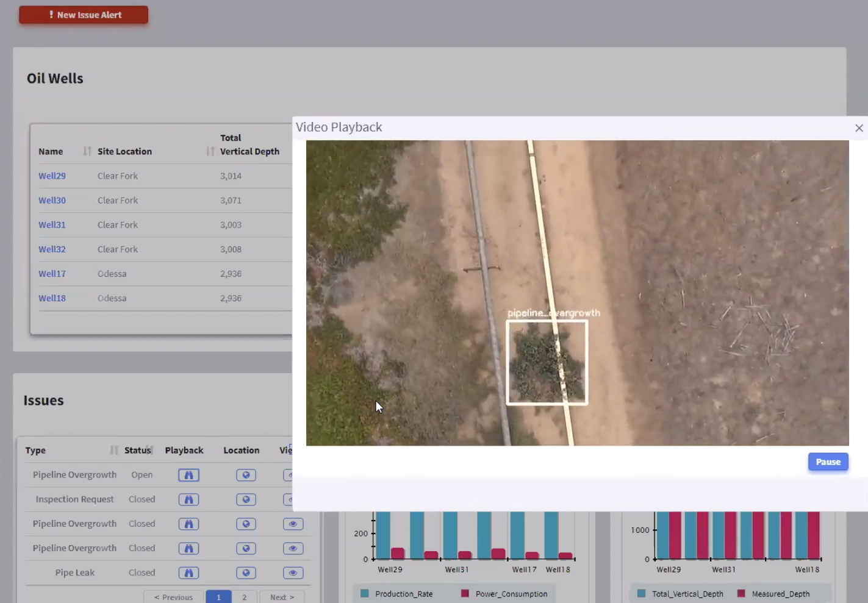868x603 pixels.
Task: Go to Previous issues page
Action: [x=173, y=597]
